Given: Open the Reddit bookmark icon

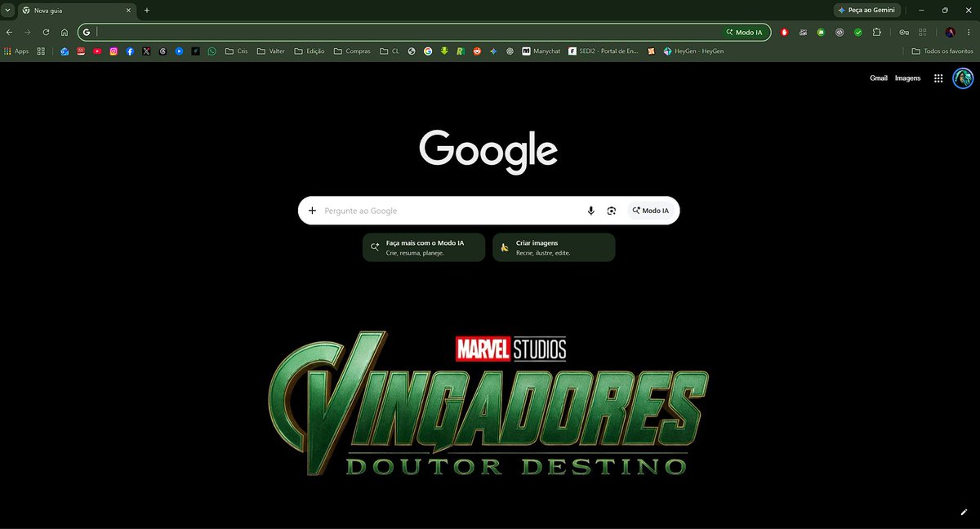Looking at the screenshot, I should tap(477, 51).
